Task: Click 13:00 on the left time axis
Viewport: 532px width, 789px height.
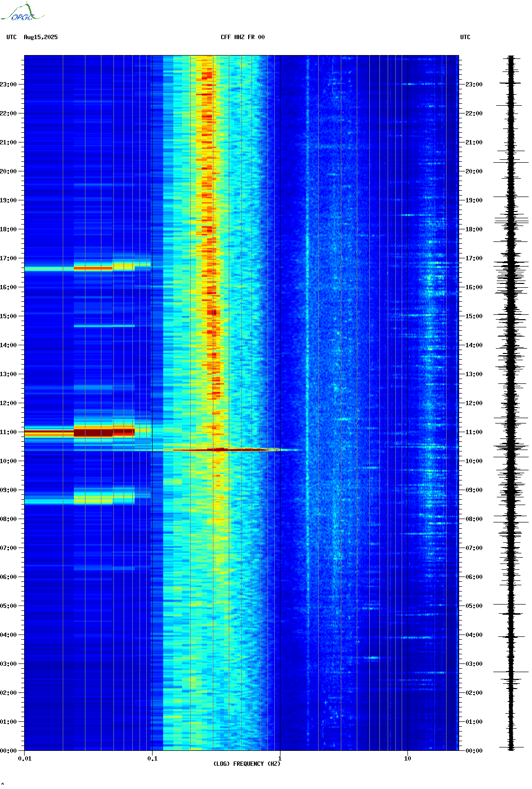Action: coord(8,374)
